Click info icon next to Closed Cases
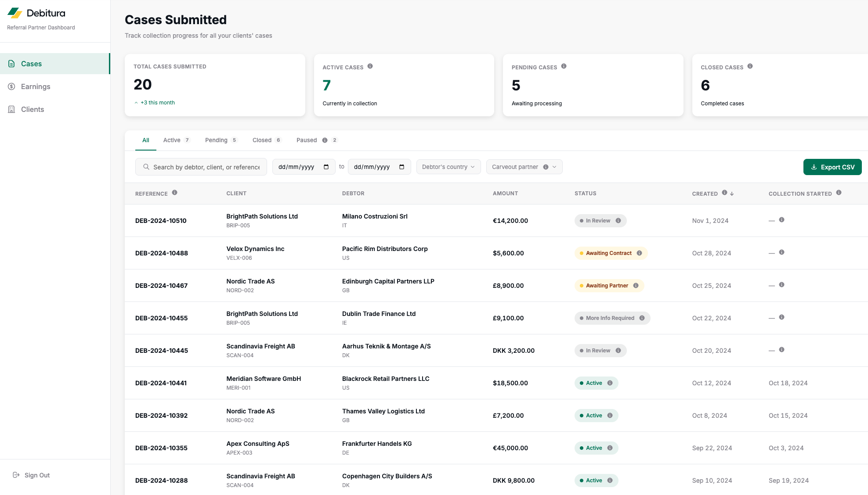 point(750,66)
